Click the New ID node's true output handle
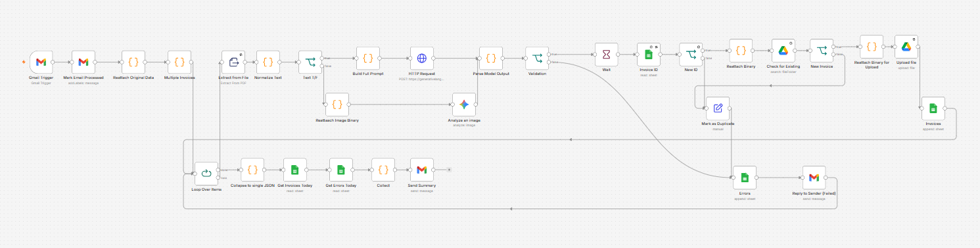Image resolution: width=980 pixels, height=248 pixels. [x=703, y=51]
